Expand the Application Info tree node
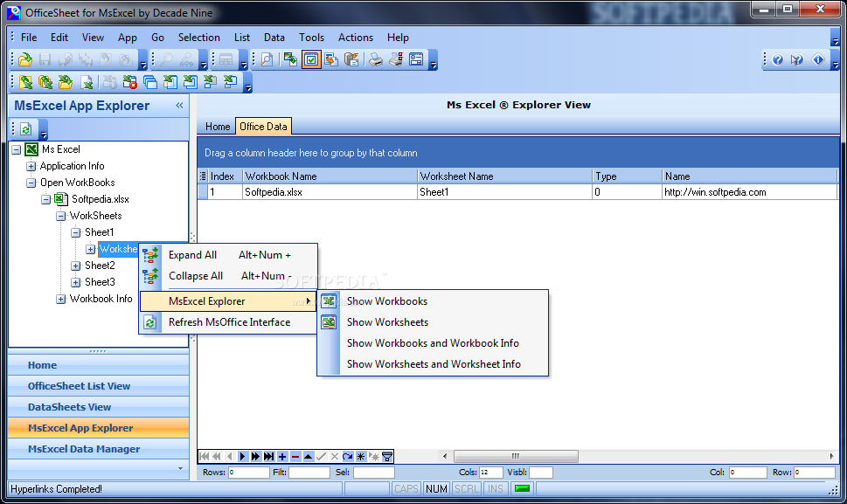 click(x=31, y=166)
